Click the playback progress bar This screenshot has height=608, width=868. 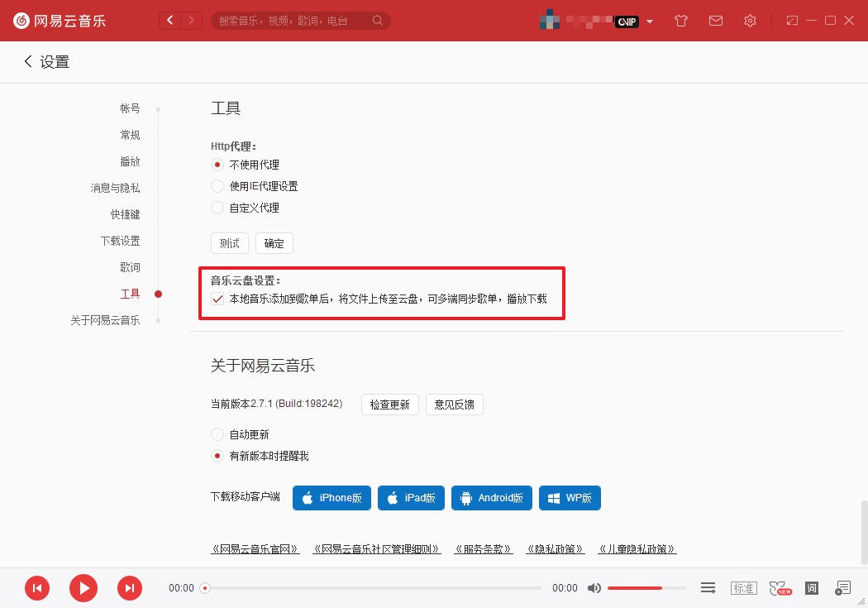(373, 588)
